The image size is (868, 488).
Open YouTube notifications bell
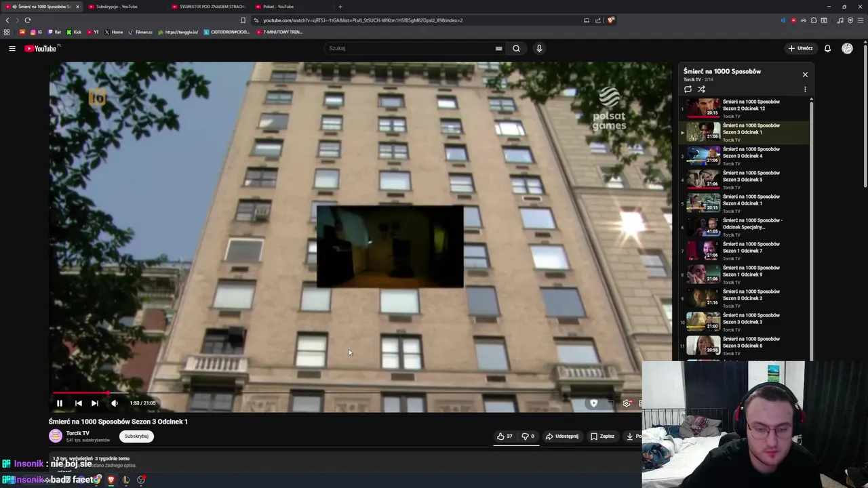[827, 48]
